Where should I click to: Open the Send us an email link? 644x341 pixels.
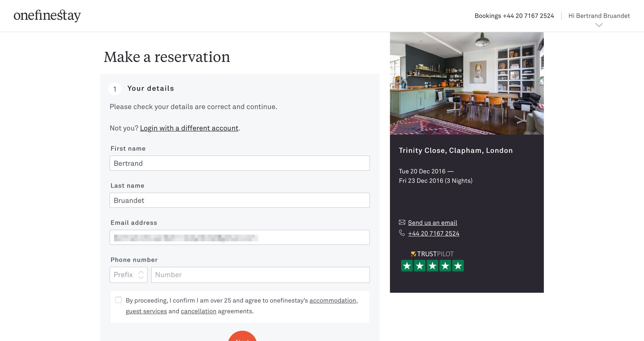[433, 223]
